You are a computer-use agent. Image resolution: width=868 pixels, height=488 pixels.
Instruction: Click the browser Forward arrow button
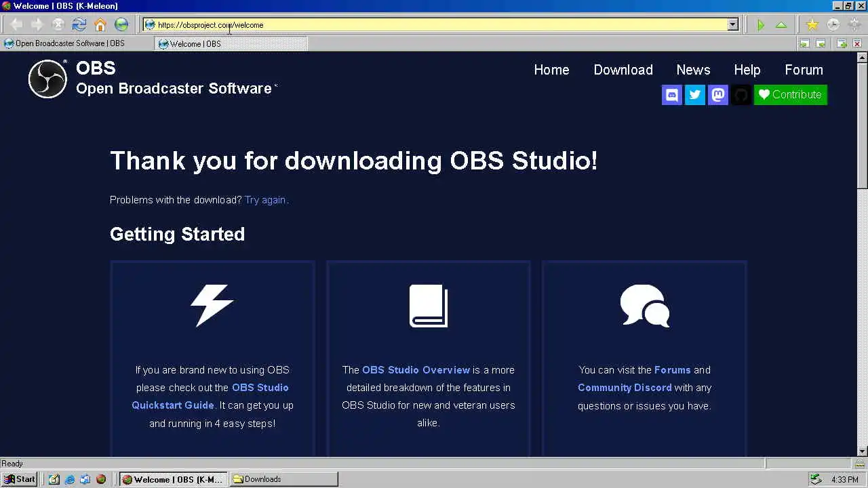[x=37, y=25]
